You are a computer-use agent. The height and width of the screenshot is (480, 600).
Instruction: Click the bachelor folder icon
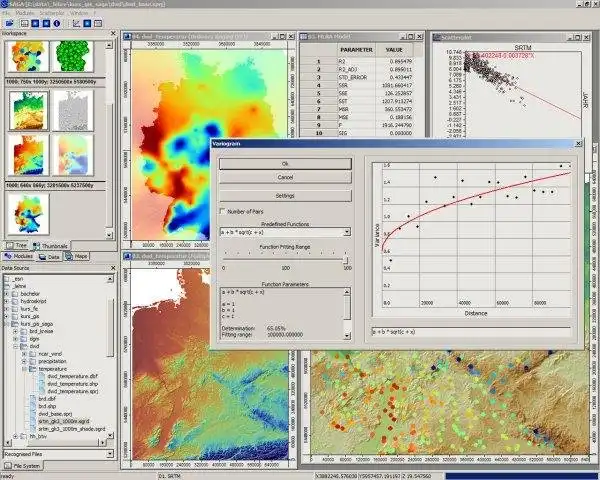(15, 294)
